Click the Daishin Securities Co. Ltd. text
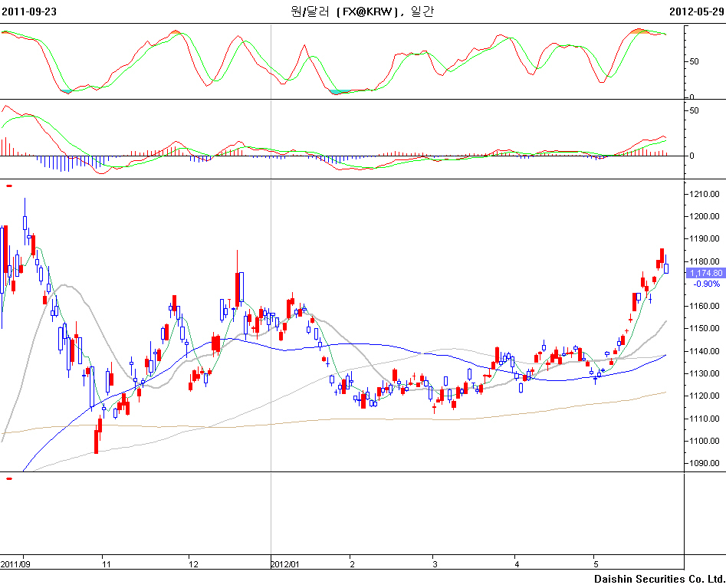Screen dimensions: 726x588 (x=659, y=579)
